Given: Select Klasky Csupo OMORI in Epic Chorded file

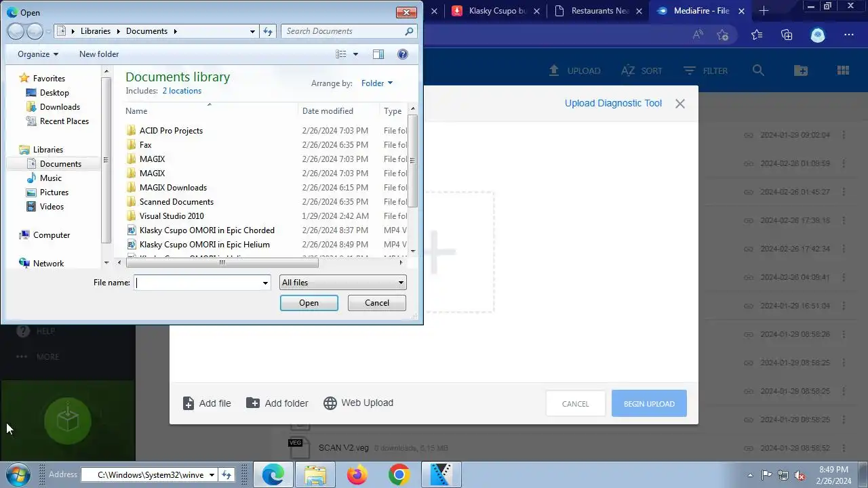Looking at the screenshot, I should [x=207, y=230].
